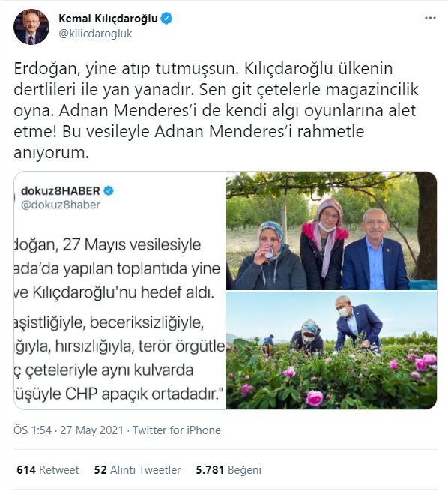
Task: Click the Twitter for iPhone source link
Action: [x=177, y=430]
